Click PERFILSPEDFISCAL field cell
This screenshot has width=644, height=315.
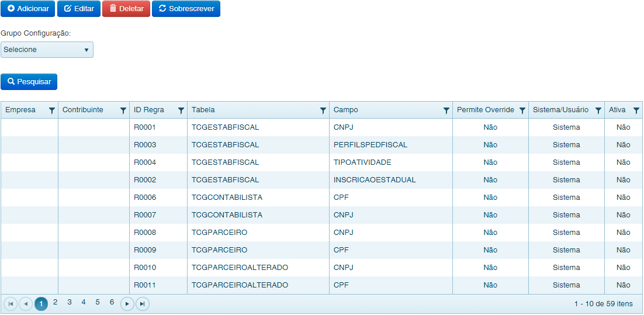pyautogui.click(x=391, y=145)
